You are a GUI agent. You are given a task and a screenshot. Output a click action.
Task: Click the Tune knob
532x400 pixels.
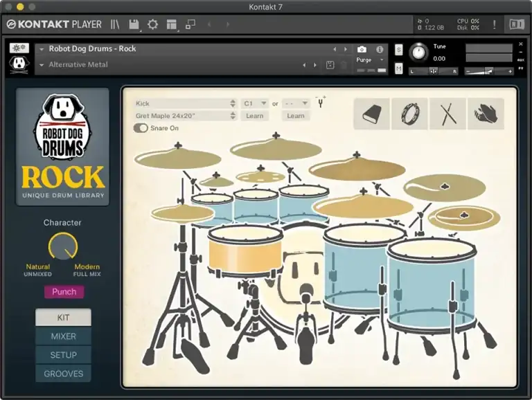click(418, 53)
